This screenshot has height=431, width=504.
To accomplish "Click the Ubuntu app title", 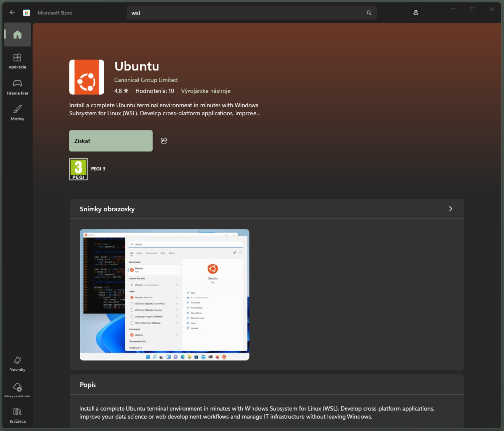I will pos(137,66).
